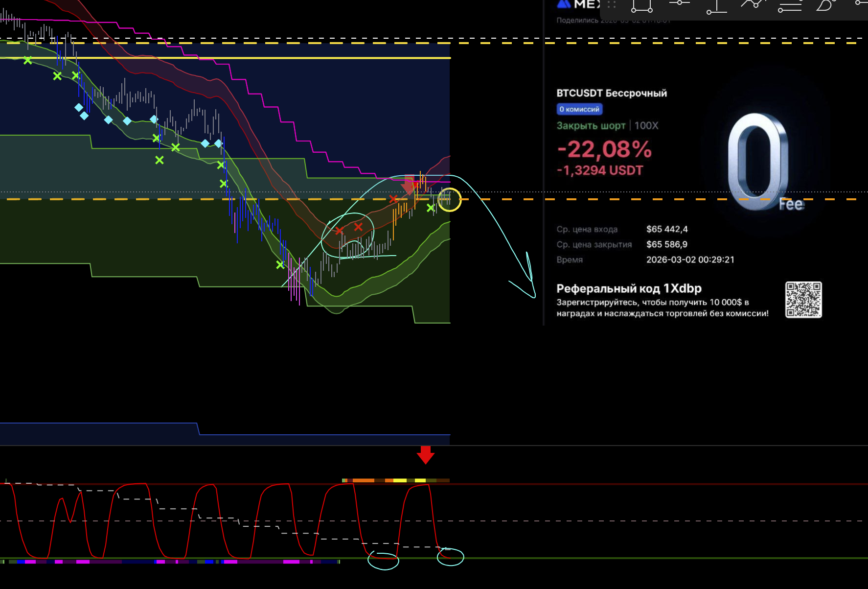Click the yellow circle on the latest candle
The height and width of the screenshot is (589, 868).
[449, 200]
